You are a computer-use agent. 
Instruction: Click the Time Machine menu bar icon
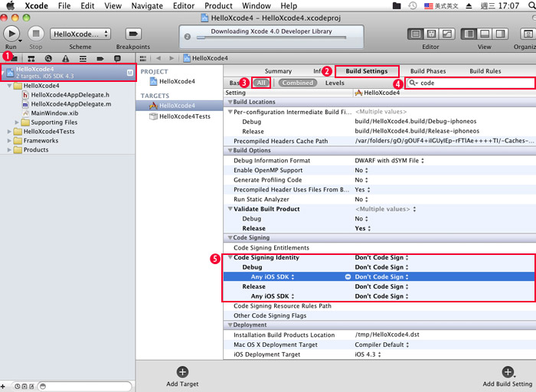[x=413, y=5]
